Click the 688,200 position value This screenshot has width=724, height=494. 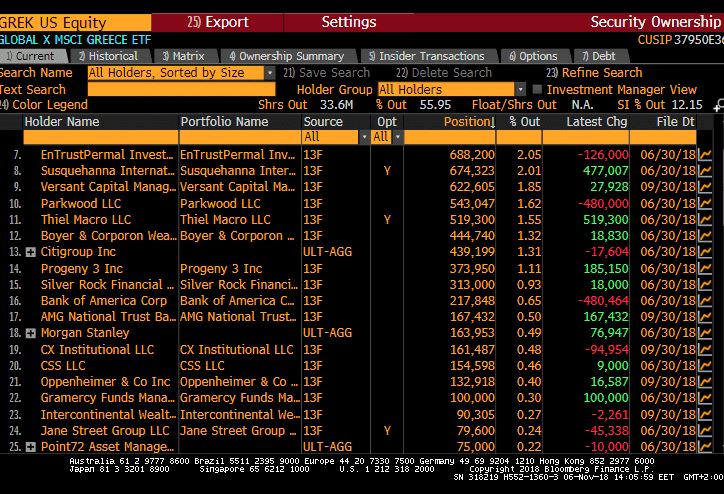(472, 155)
